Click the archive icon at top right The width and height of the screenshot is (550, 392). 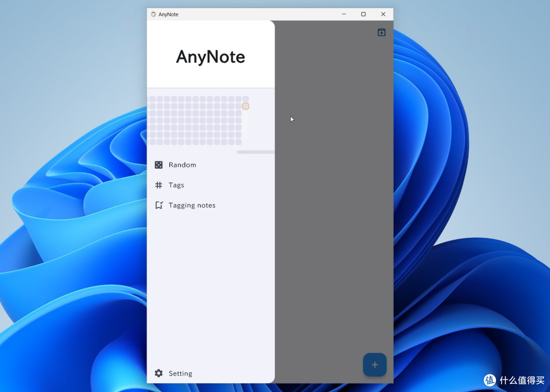point(381,32)
